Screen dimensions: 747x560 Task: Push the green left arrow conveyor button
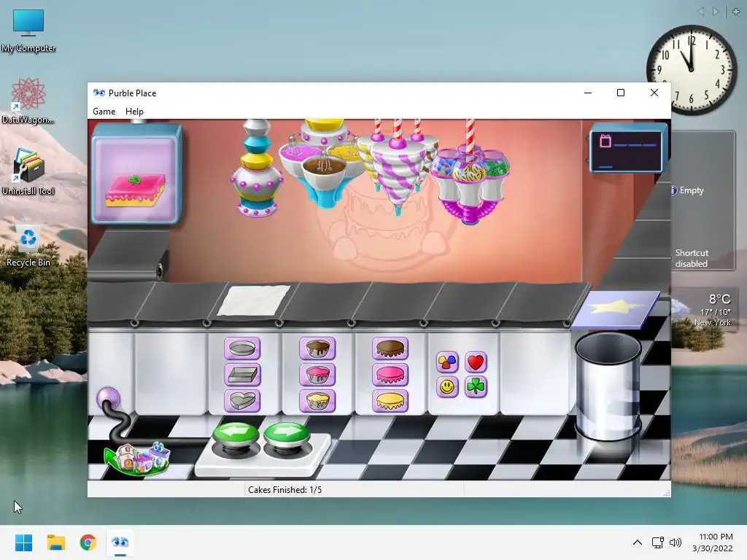(236, 436)
